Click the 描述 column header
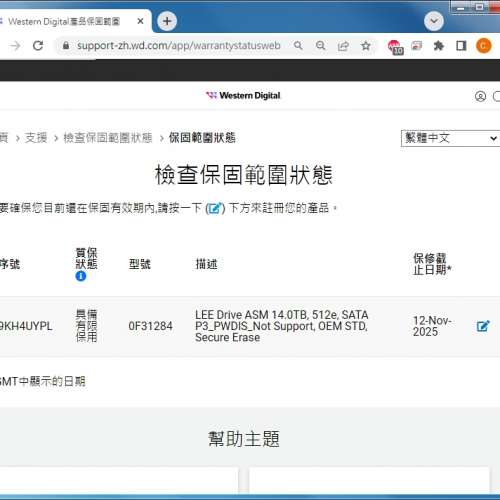This screenshot has height=500, width=500. click(x=206, y=264)
